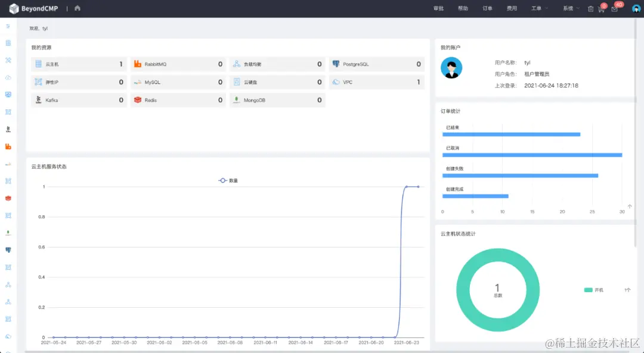644x353 pixels.
Task: Expand the 系统 dropdown menu
Action: tap(571, 8)
